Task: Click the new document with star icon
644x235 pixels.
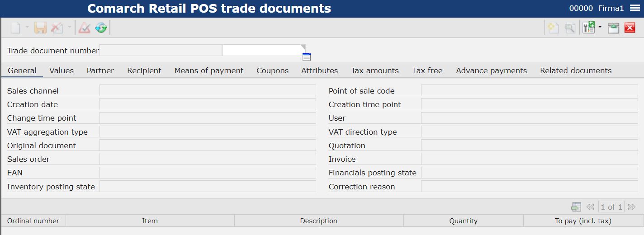Action: [554, 28]
